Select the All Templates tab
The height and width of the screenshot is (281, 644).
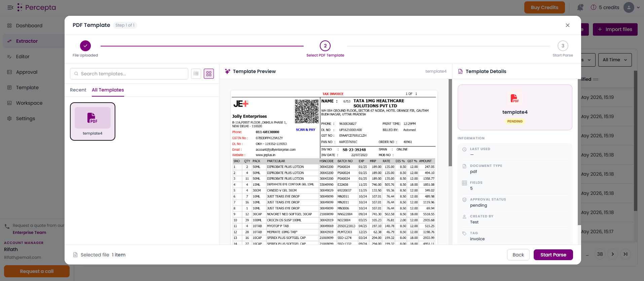coord(108,90)
